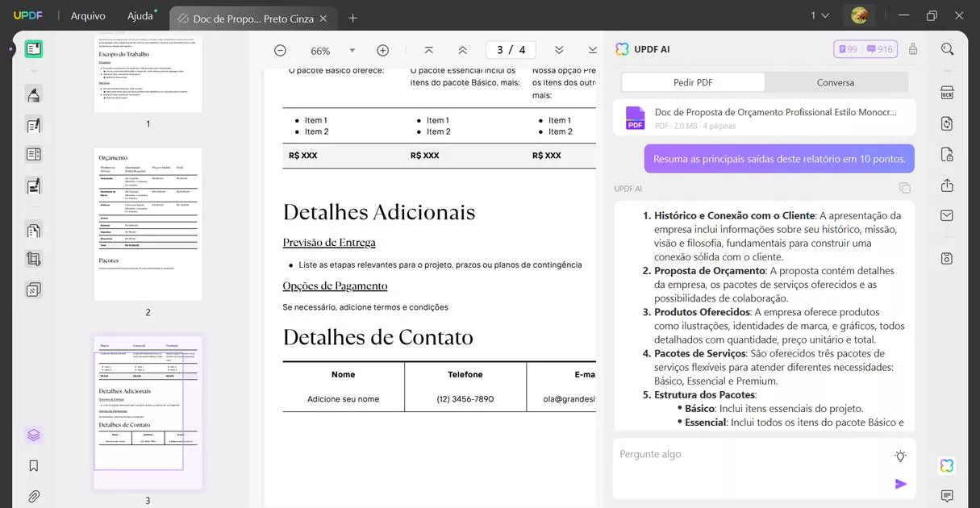This screenshot has width=980, height=508.
Task: Toggle the document lock near the credits badge
Action: pos(912,48)
